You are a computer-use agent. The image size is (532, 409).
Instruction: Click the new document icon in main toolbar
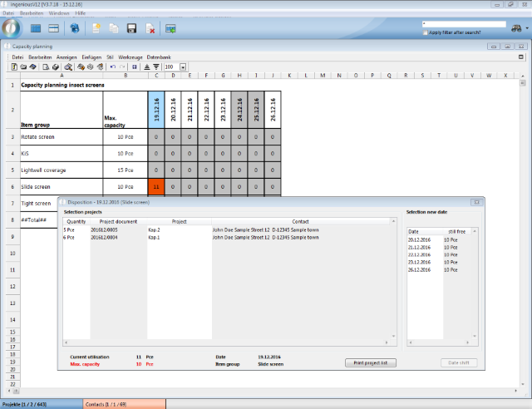tap(97, 29)
